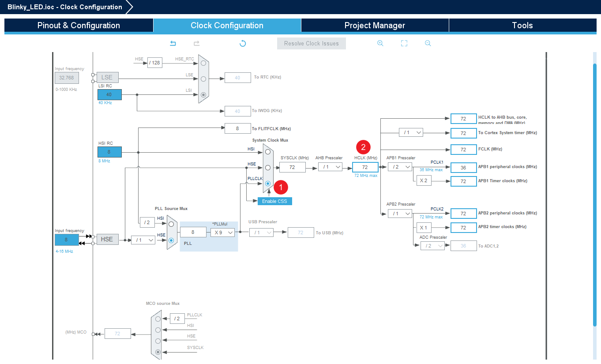
Task: Open the APB1 Prescaler dropdown
Action: coord(400,167)
